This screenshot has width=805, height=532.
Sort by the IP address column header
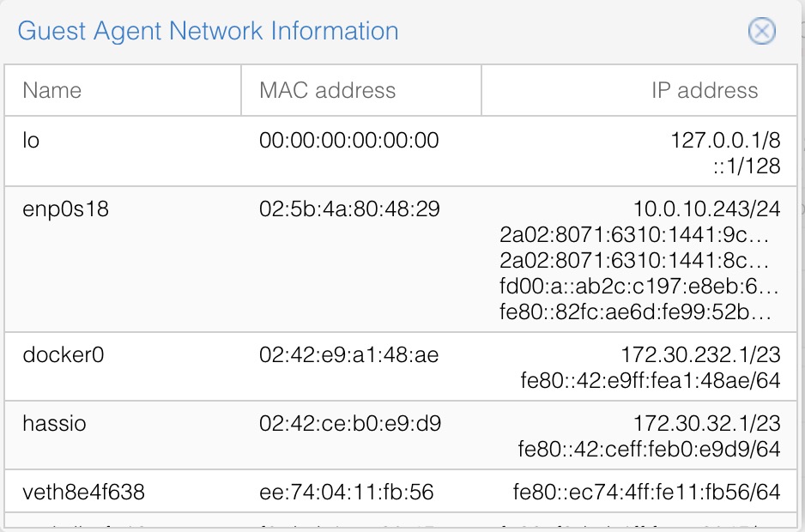pyautogui.click(x=639, y=90)
